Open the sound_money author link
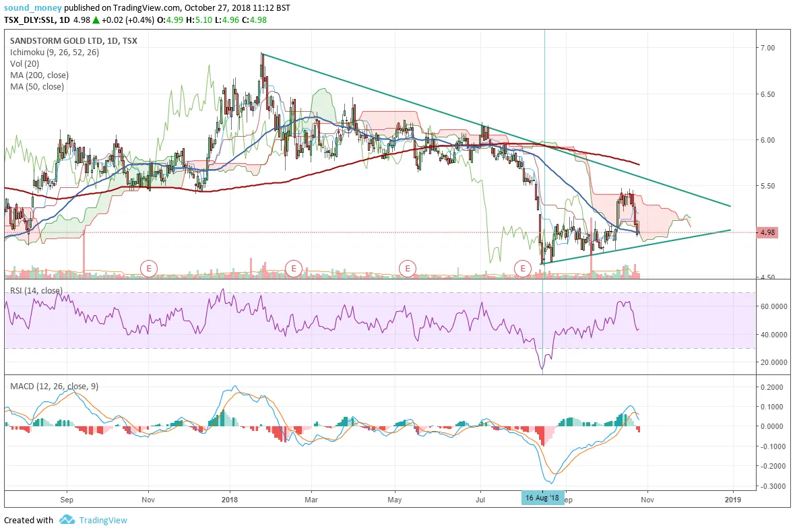Screen dimensions: 795x532 (x=32, y=7)
